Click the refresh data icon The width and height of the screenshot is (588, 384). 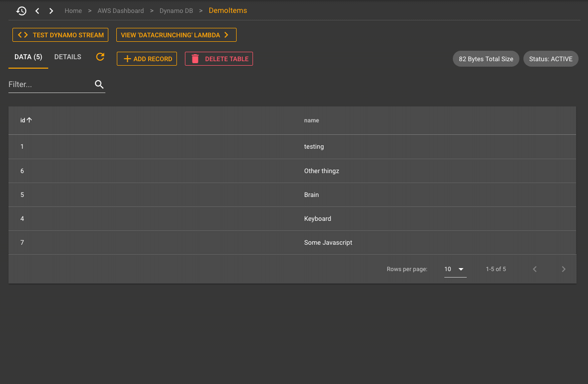click(100, 57)
